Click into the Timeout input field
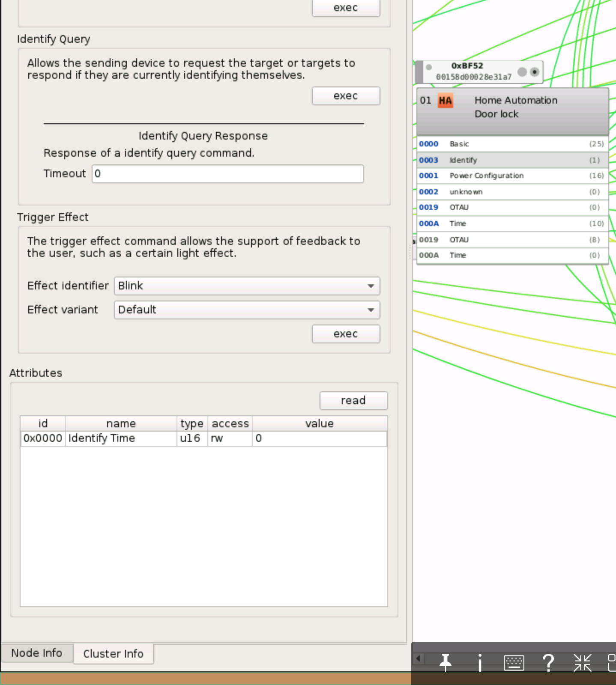Image resolution: width=616 pixels, height=685 pixels. pos(228,174)
